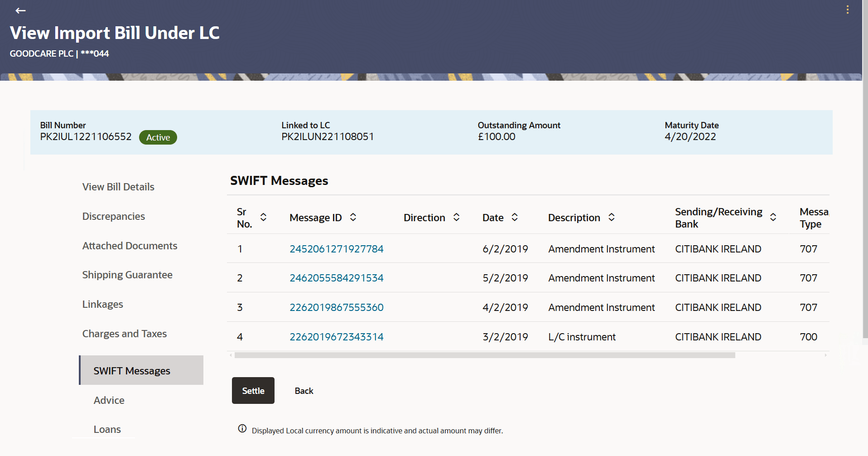Open SWIFT message 2452061271927784
Image resolution: width=868 pixels, height=456 pixels.
(336, 248)
